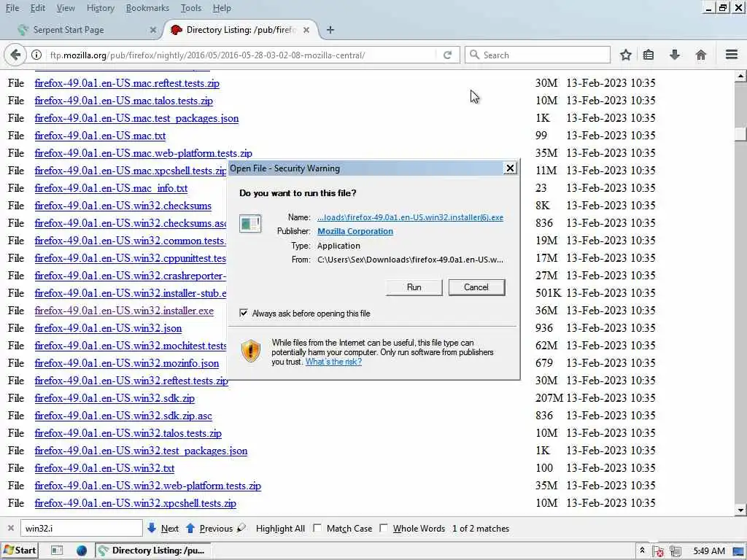The image size is (747, 560).
Task: Open a new tab with plus icon
Action: (330, 30)
